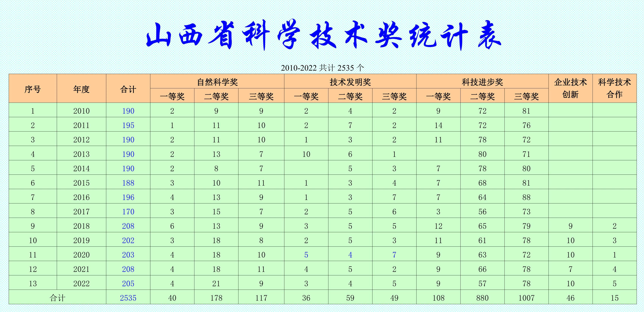Image resolution: width=644 pixels, height=312 pixels.
Task: Click the 序号 column header
Action: 33,89
